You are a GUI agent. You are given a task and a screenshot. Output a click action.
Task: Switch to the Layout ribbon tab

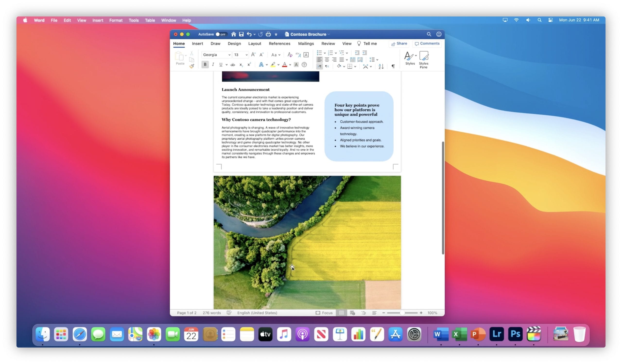(x=254, y=43)
